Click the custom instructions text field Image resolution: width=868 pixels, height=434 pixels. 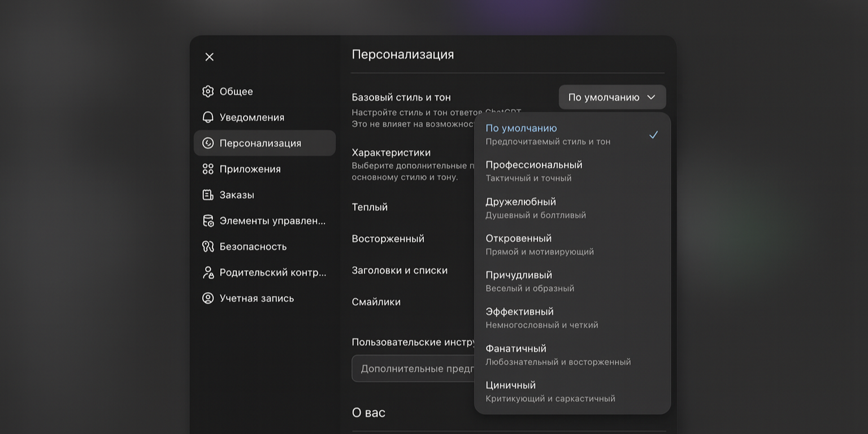[424, 368]
